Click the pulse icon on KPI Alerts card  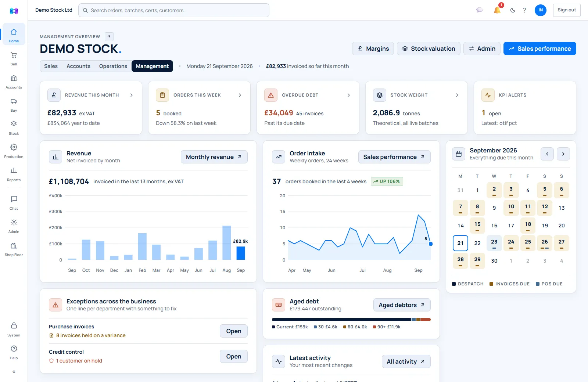(x=488, y=95)
